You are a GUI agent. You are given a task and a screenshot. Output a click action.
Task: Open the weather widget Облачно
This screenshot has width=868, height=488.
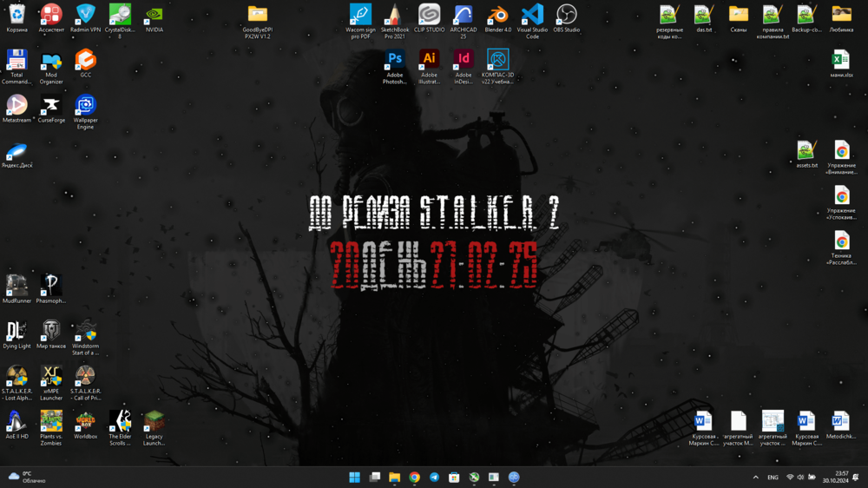click(x=27, y=477)
